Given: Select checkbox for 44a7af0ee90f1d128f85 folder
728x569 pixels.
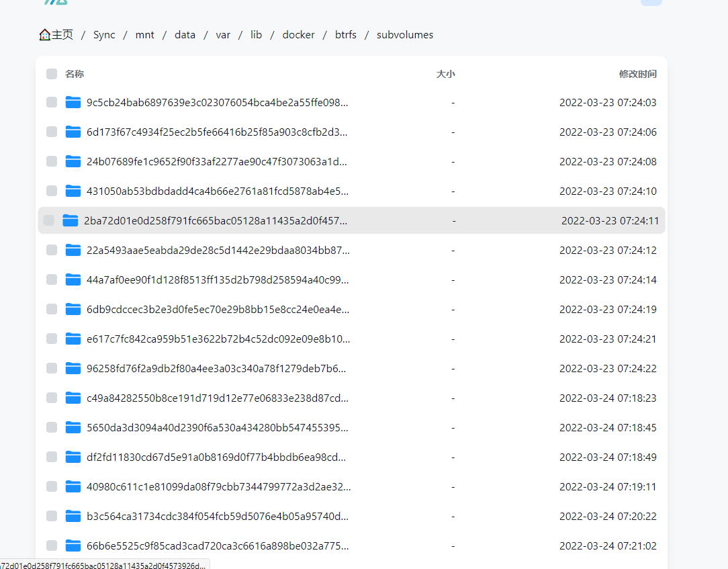Looking at the screenshot, I should pyautogui.click(x=52, y=279).
